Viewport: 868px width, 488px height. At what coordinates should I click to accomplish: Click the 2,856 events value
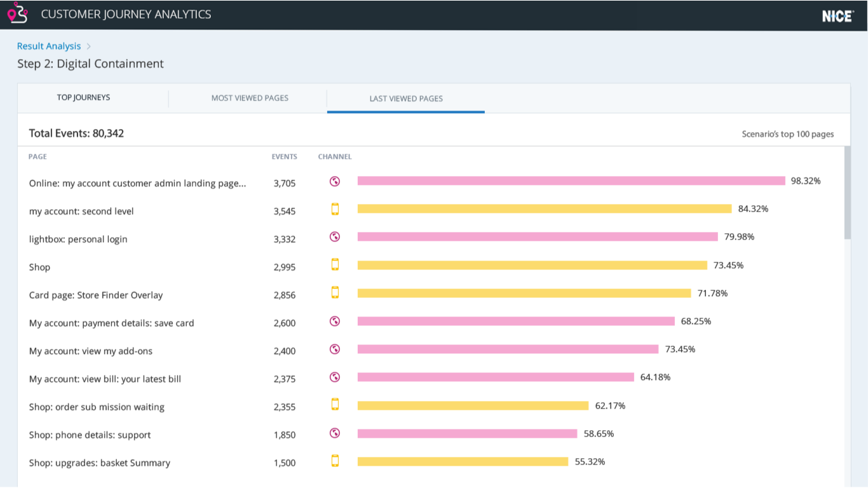tap(285, 295)
